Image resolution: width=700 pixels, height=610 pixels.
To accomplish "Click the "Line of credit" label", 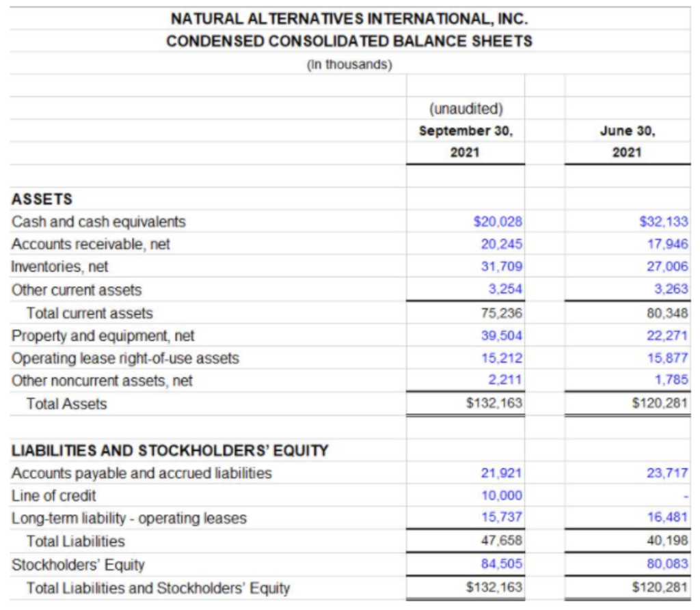I will pyautogui.click(x=54, y=496).
